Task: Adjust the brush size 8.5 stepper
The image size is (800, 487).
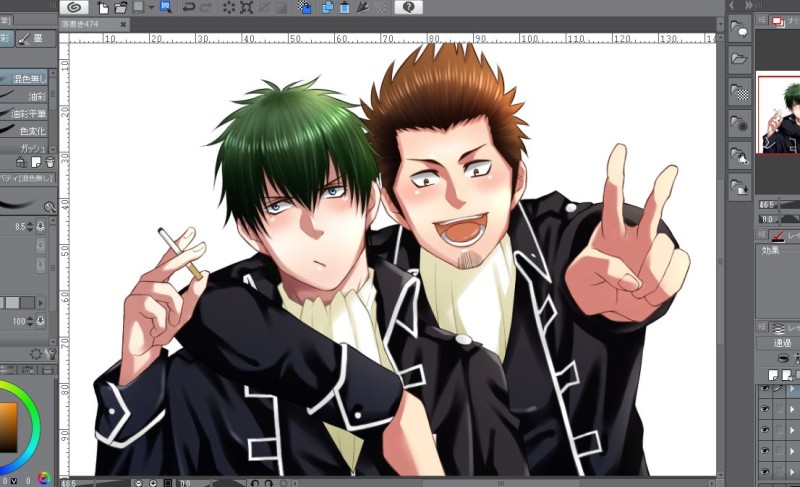Action: (x=30, y=226)
